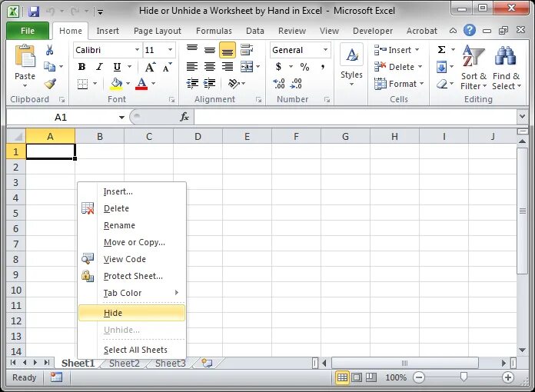Click the Orientation text rotate icon

[x=234, y=83]
